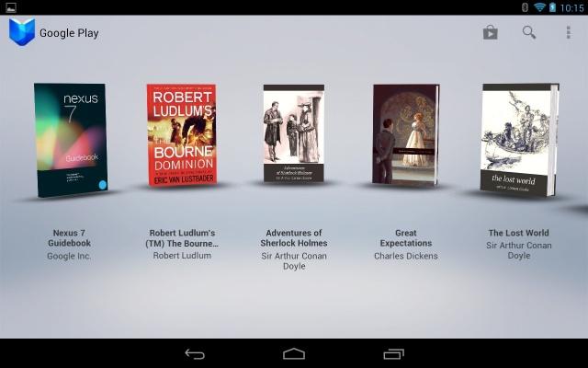The height and width of the screenshot is (368, 588).
Task: Tap the "Google Play" header title
Action: click(x=69, y=33)
